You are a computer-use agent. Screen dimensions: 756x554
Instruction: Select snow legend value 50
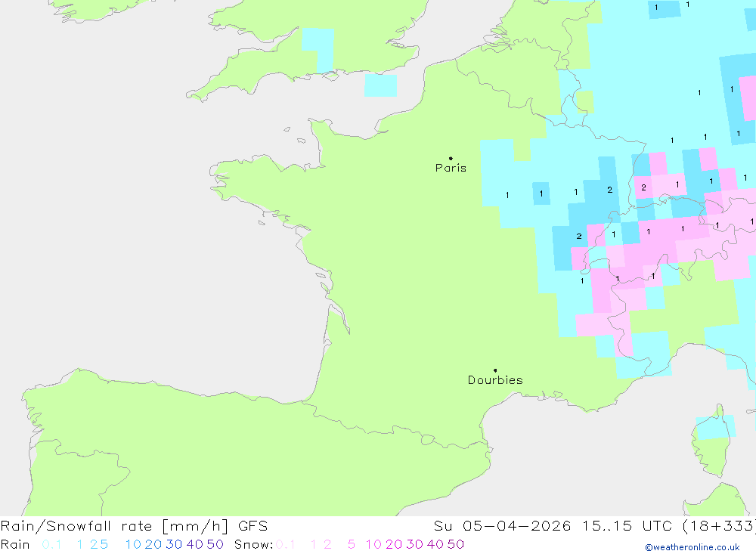(x=456, y=544)
